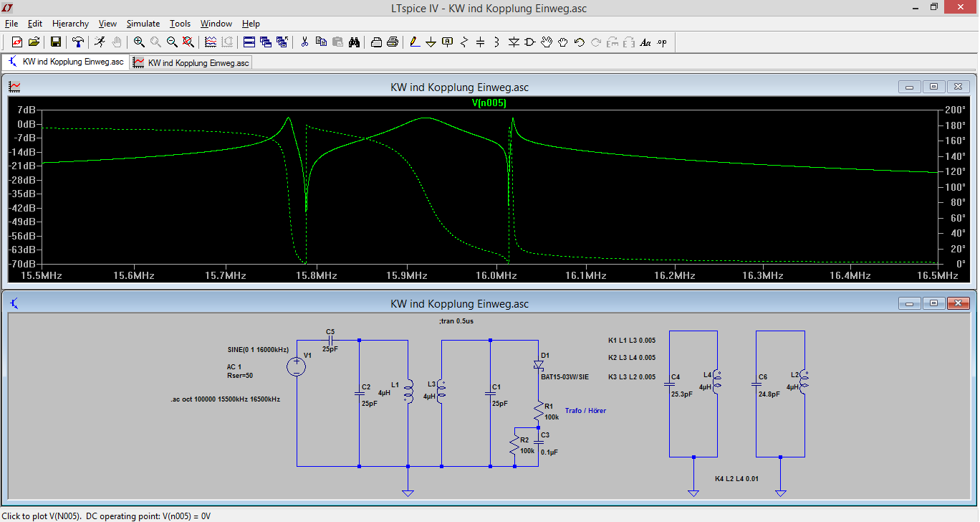Click the Run simulation icon
The image size is (980, 522).
100,42
